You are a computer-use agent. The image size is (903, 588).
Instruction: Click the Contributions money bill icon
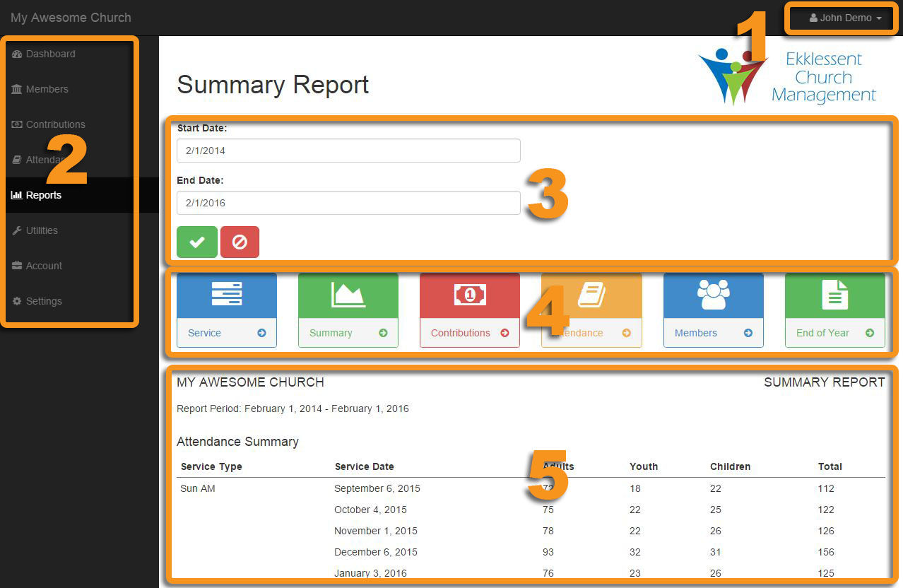click(469, 294)
